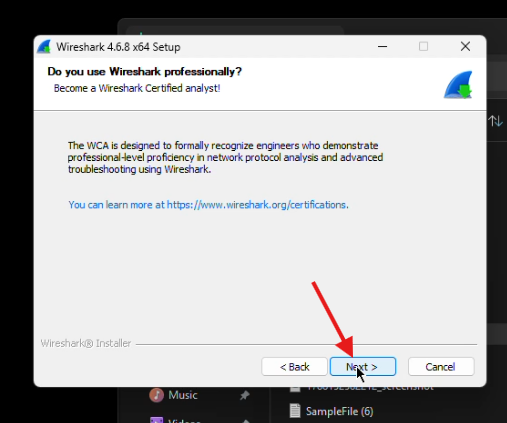Click the partially hidden screenshot file icon

295,389
